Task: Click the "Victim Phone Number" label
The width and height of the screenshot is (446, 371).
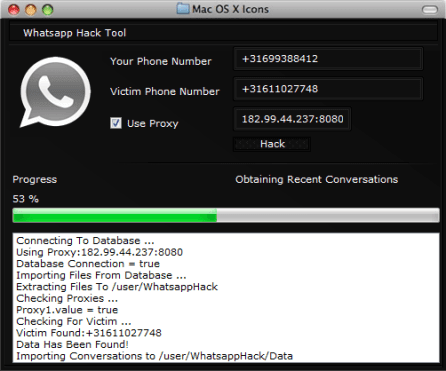Action: click(165, 91)
